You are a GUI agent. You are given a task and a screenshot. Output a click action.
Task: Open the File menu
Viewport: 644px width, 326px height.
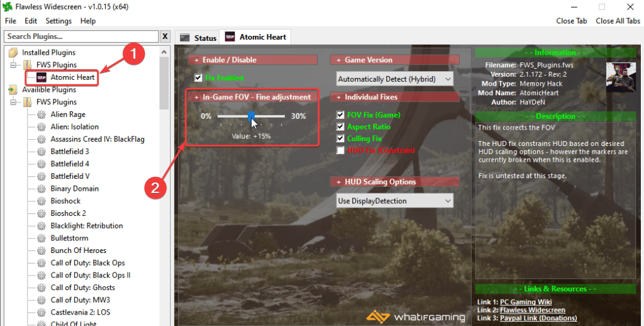tap(11, 21)
